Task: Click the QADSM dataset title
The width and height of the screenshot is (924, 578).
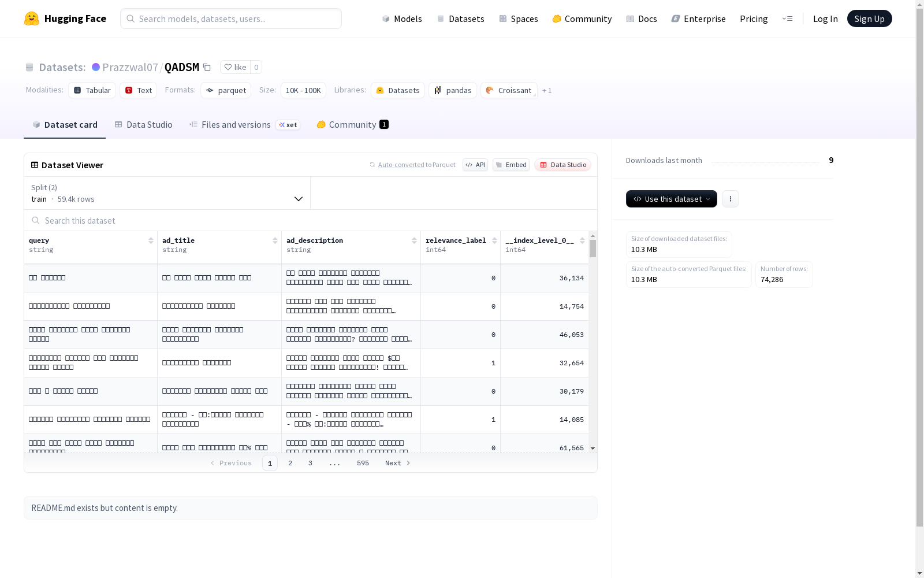Action: pos(182,67)
